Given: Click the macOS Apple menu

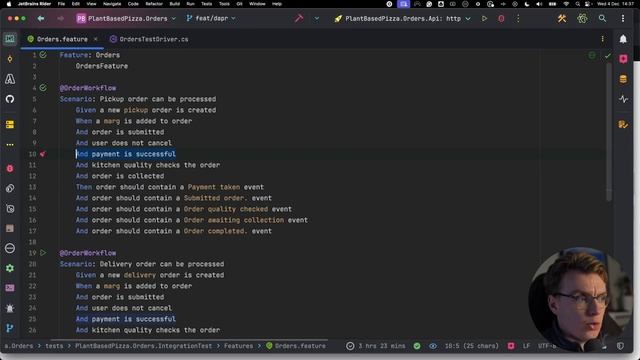Looking at the screenshot, I should (x=9, y=4).
